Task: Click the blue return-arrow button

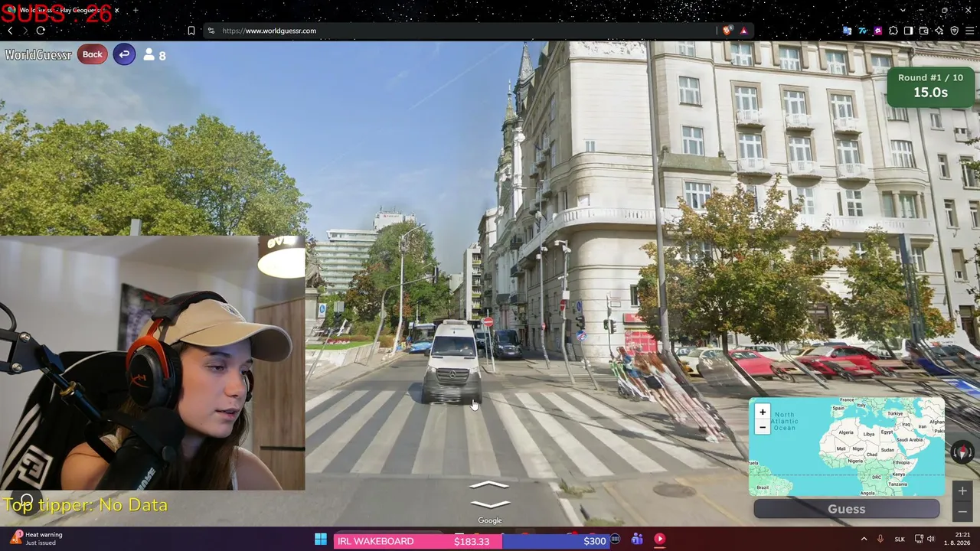Action: [x=124, y=54]
